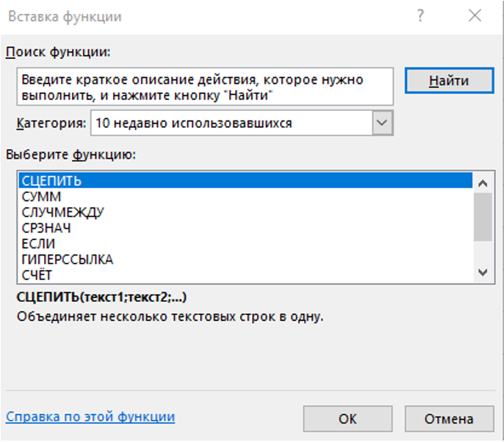Click the function list scroll-down arrow
Viewport: 504px width, 442px height.
coord(482,272)
